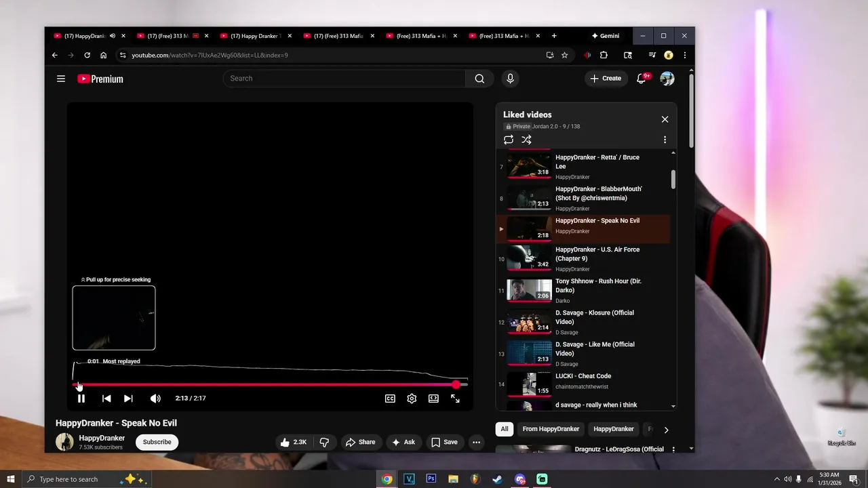This screenshot has width=868, height=488.
Task: Enter full screen with the player corner icon
Action: (x=455, y=399)
